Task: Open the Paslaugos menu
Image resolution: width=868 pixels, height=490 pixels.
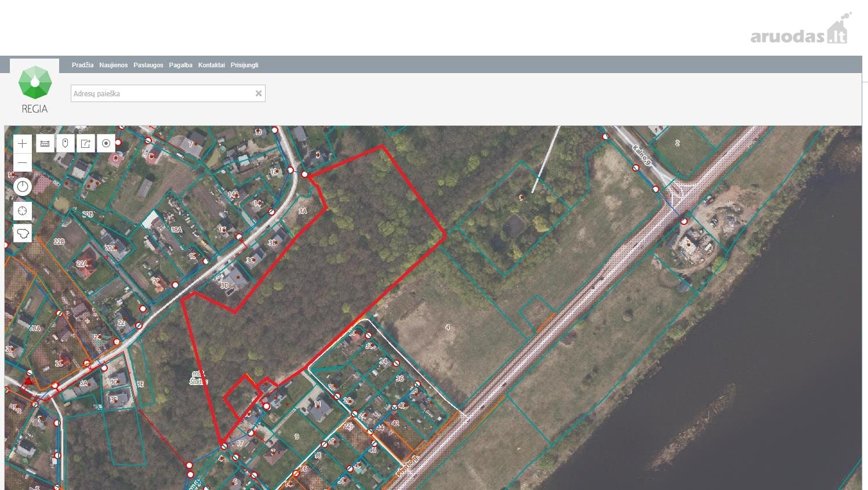Action: 148,65
